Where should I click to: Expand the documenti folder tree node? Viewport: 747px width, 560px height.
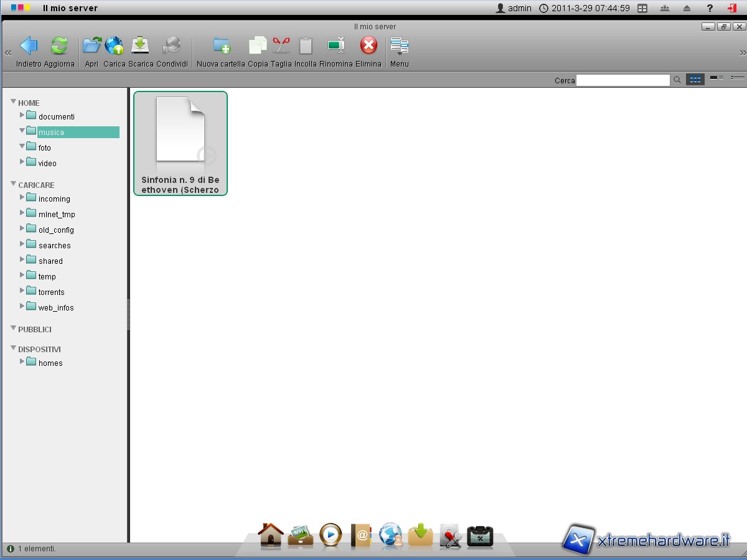pyautogui.click(x=22, y=115)
